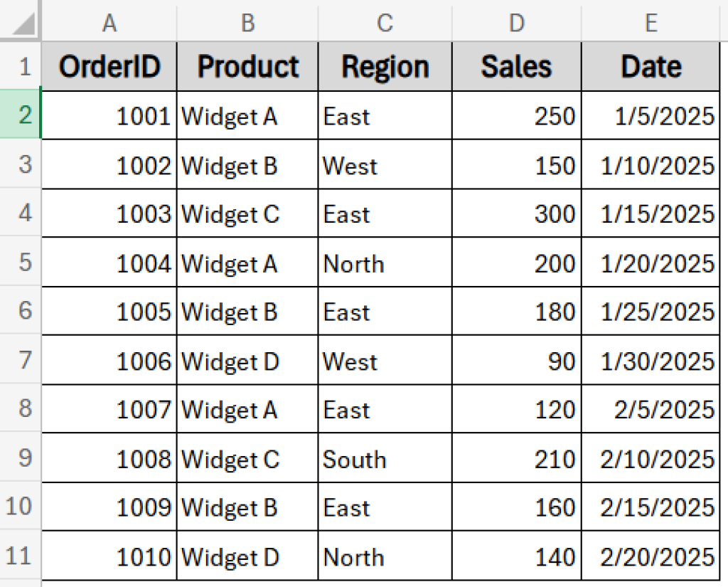Image resolution: width=728 pixels, height=587 pixels.
Task: Click the cell with Widget A in row 8
Action: click(x=247, y=409)
